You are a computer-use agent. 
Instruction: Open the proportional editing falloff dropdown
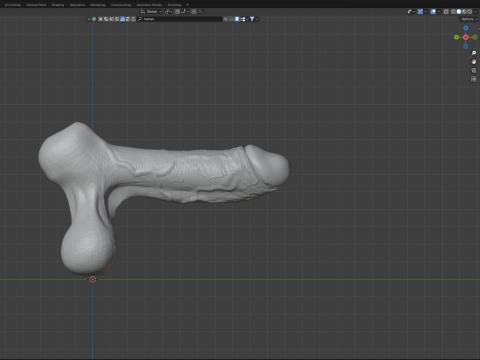tap(201, 12)
